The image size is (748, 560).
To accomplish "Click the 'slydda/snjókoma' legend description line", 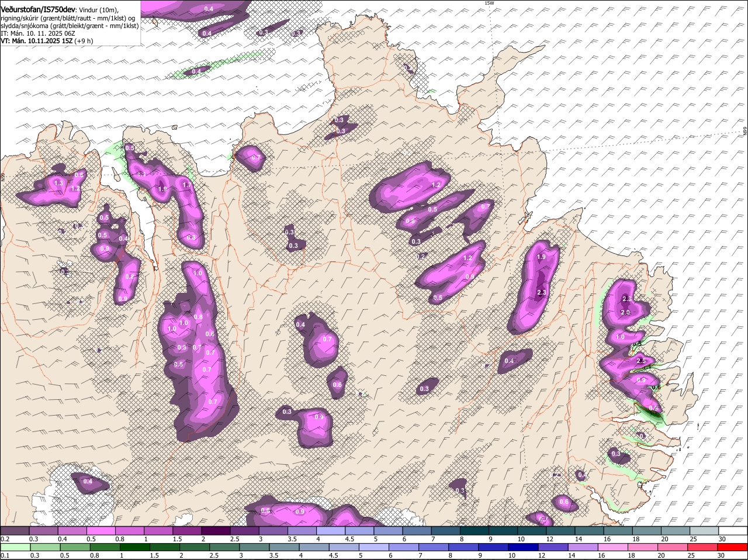I will pyautogui.click(x=69, y=26).
